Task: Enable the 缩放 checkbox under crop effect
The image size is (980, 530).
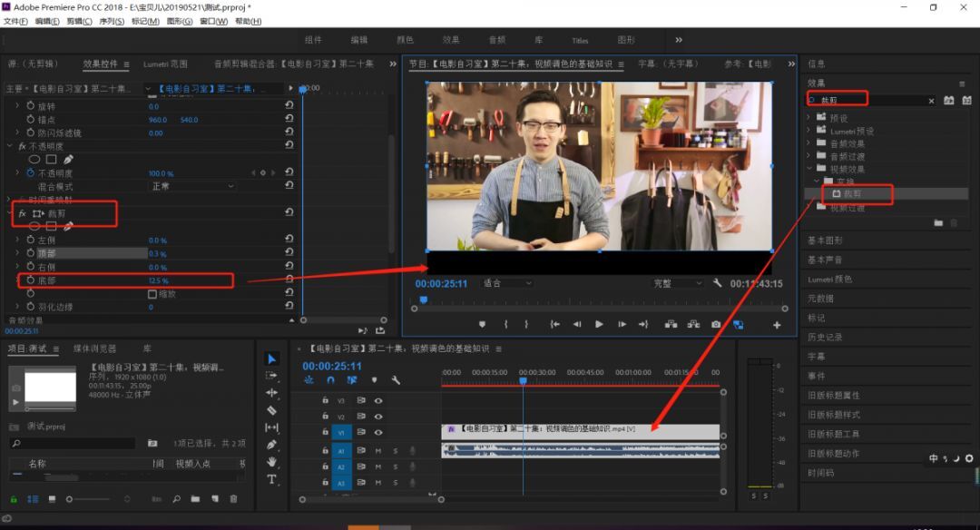Action: pyautogui.click(x=152, y=294)
